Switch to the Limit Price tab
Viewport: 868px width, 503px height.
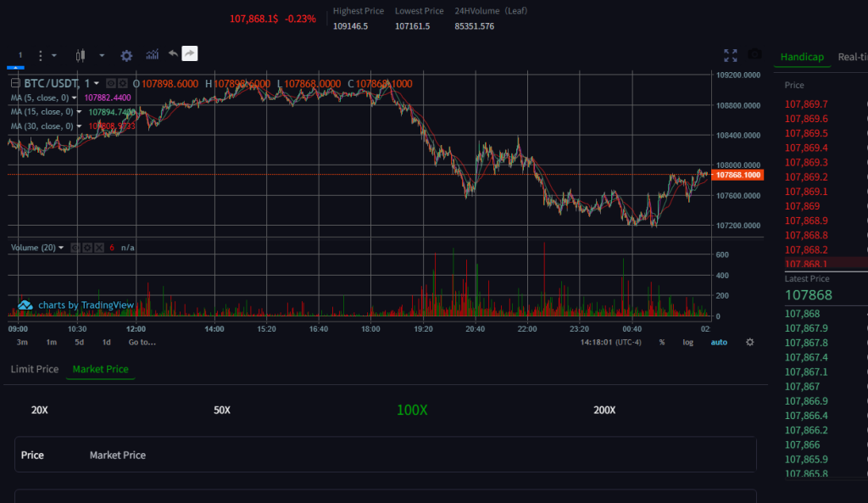pos(35,369)
